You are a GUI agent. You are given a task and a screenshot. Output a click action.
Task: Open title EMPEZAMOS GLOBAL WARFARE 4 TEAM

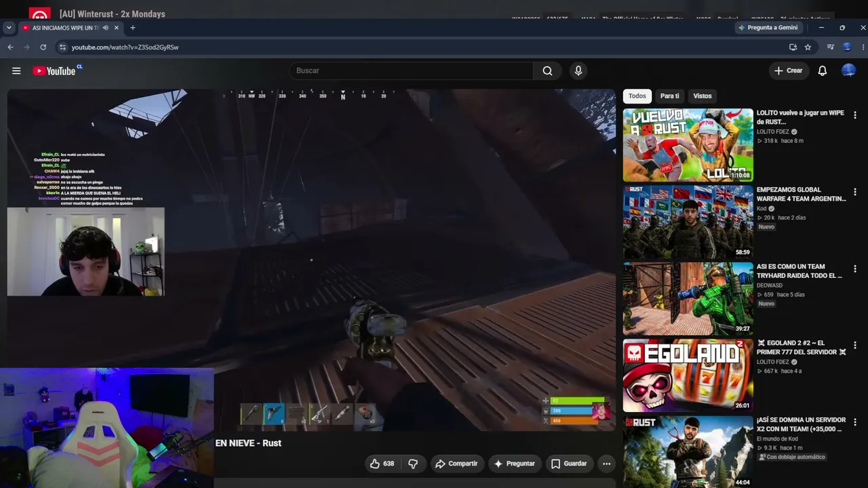point(802,195)
